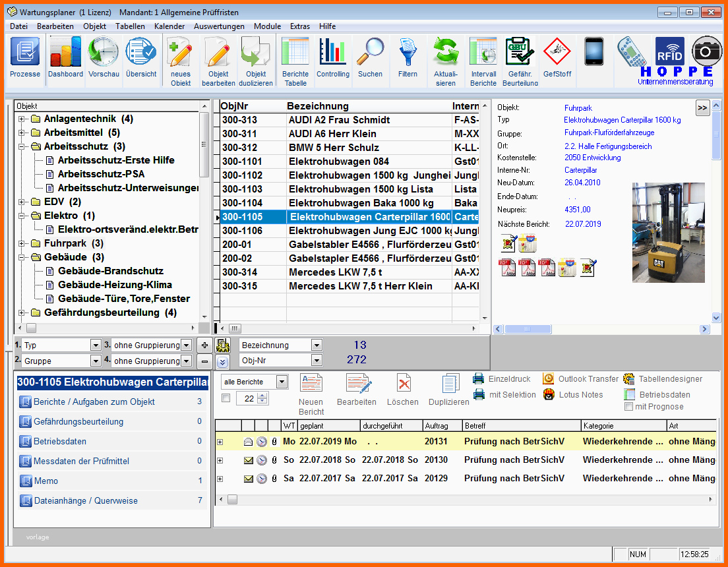Open the Gefähr. Beurteilung icon
The height and width of the screenshot is (567, 728).
pyautogui.click(x=520, y=52)
